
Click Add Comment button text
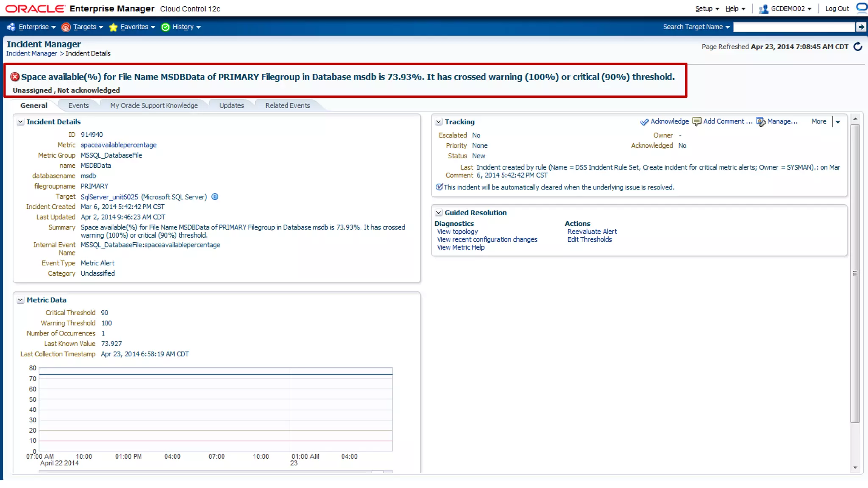coord(728,122)
